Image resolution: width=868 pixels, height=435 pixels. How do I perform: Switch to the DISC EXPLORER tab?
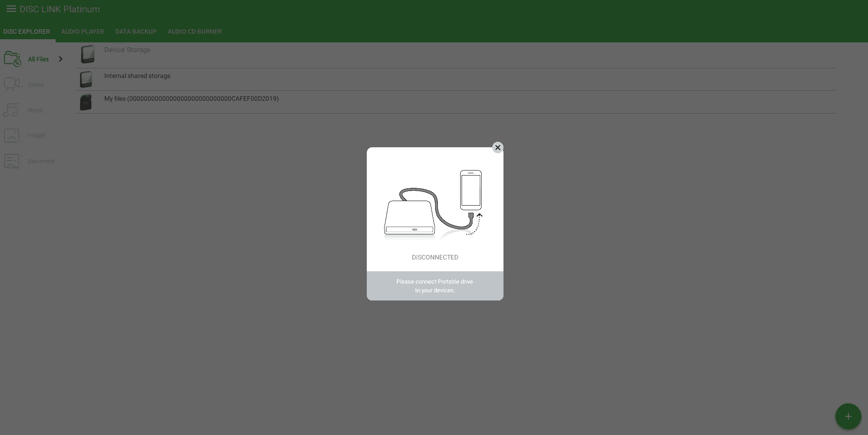[x=26, y=31]
